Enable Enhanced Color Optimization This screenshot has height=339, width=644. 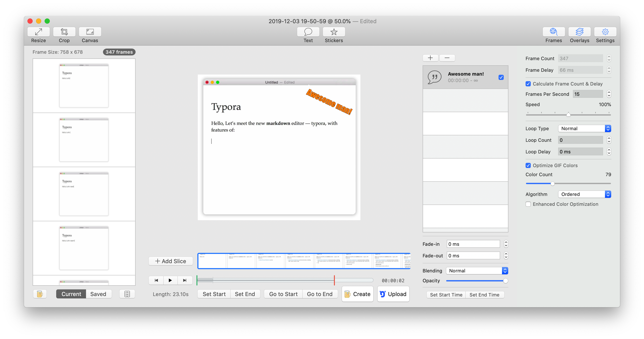[x=528, y=204]
